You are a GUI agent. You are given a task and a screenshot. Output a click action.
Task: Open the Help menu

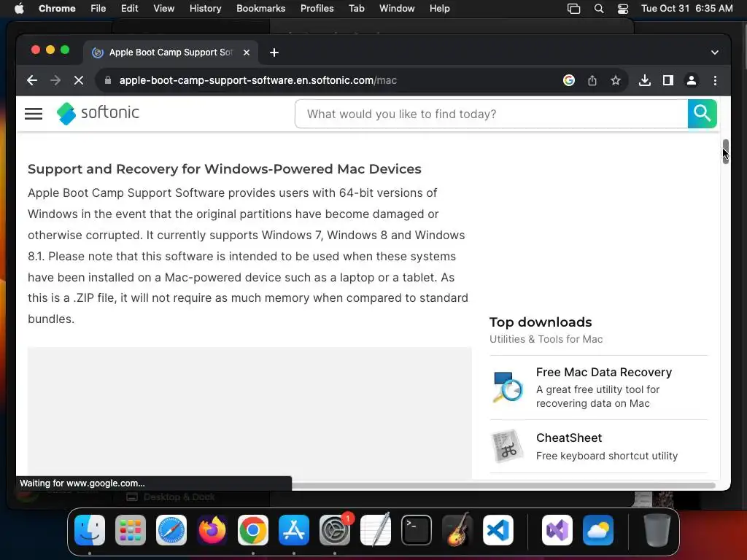pyautogui.click(x=439, y=8)
